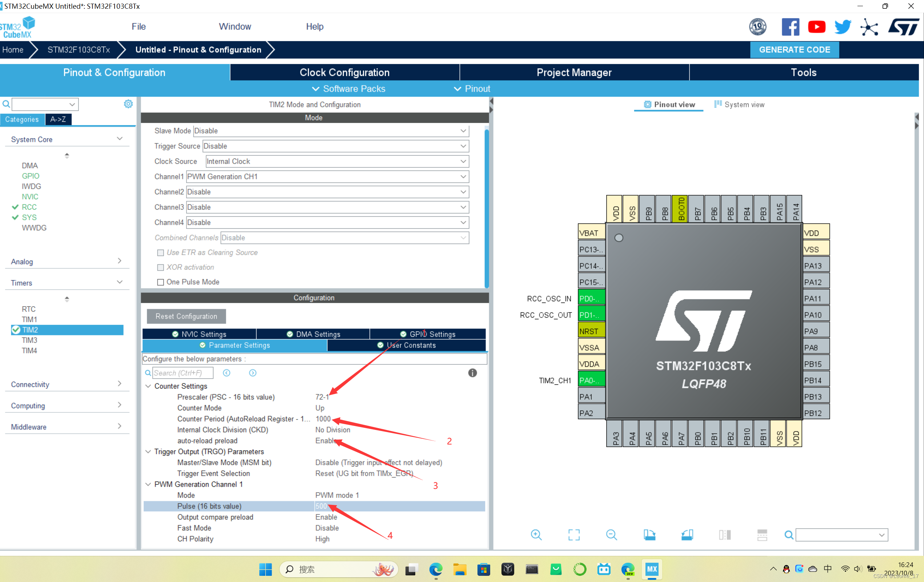924x582 pixels.
Task: Click the zoom out magnifier icon
Action: (x=611, y=535)
